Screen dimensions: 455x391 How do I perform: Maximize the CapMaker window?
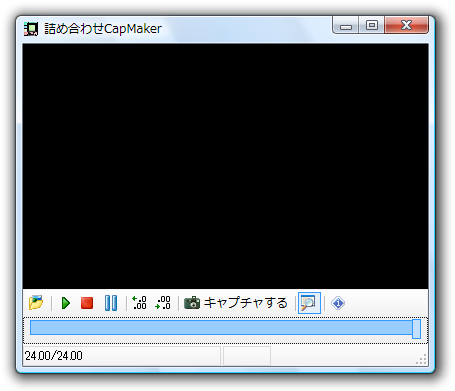tap(372, 25)
